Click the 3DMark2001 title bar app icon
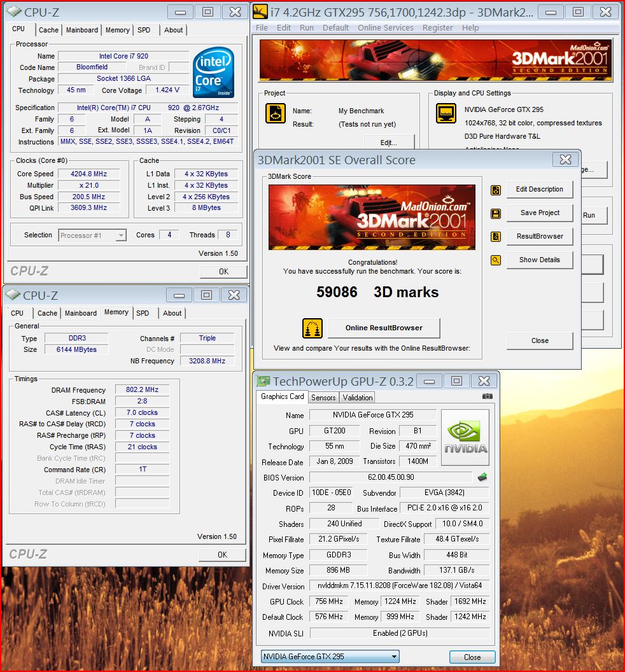Viewport: 625px width, 672px height. pyautogui.click(x=260, y=11)
